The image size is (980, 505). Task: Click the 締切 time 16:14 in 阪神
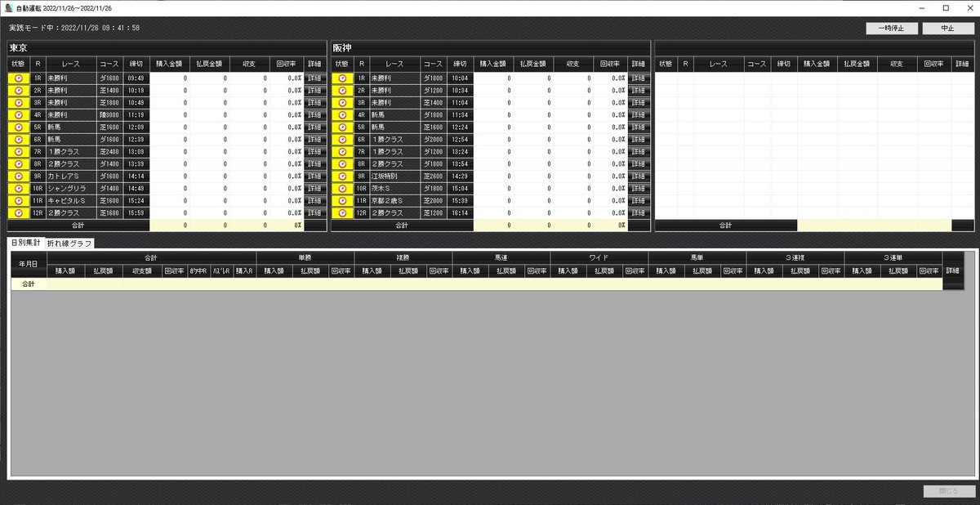tap(459, 213)
